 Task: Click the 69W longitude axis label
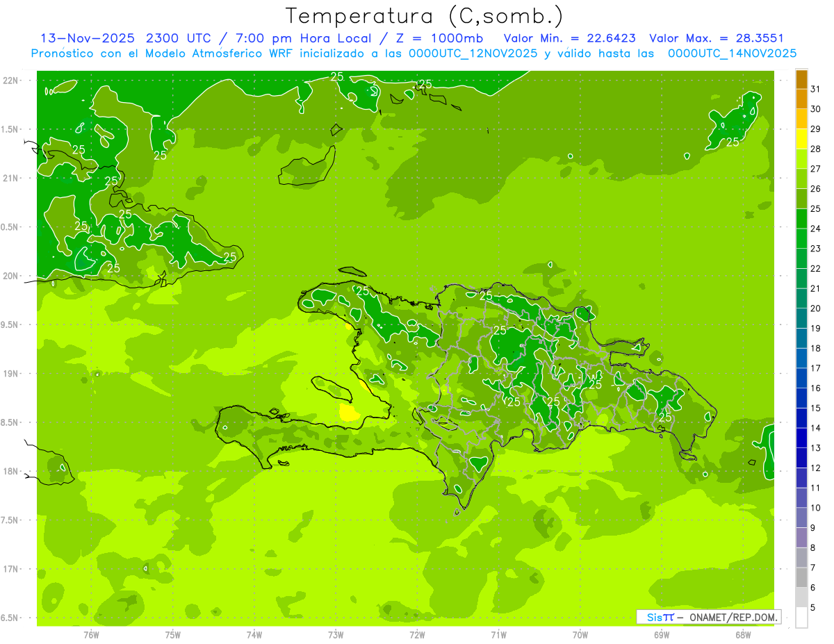[x=662, y=634]
